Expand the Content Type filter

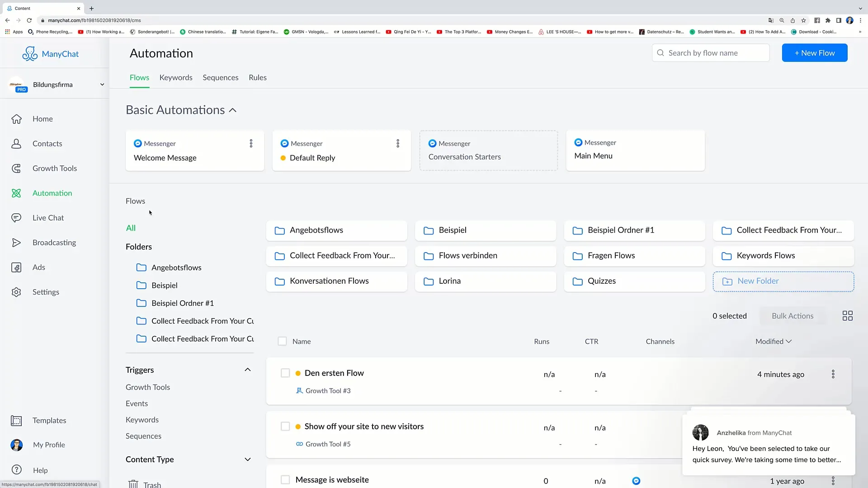[247, 460]
